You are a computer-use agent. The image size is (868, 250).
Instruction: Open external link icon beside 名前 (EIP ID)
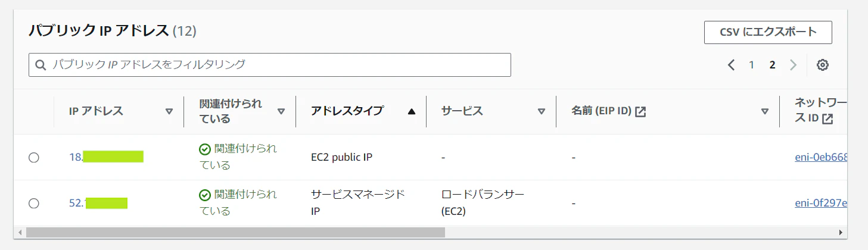640,111
